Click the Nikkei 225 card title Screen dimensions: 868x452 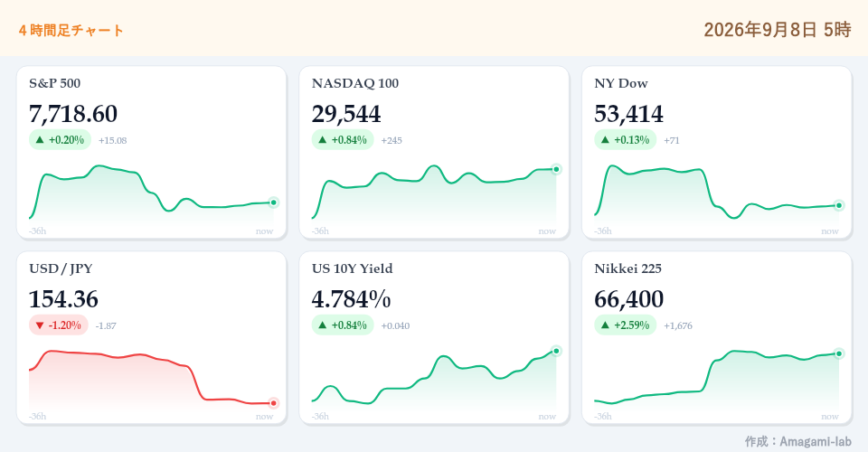pyautogui.click(x=627, y=268)
